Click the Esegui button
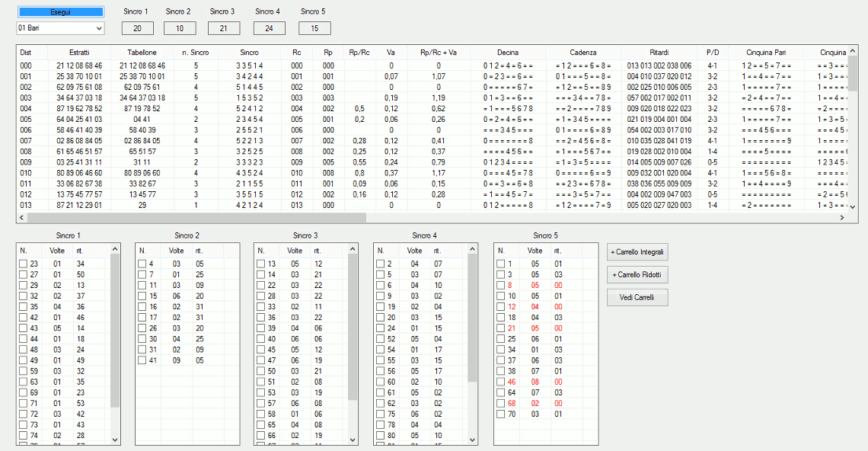Screen dimensions: 868x451 [60, 12]
